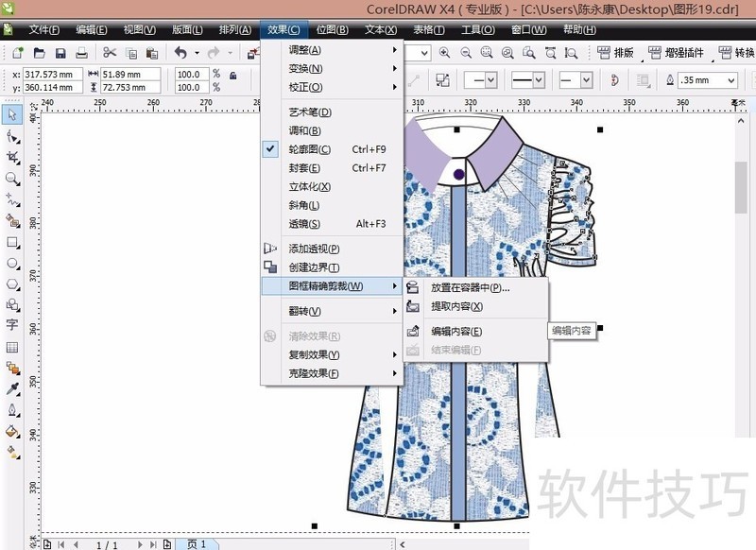Open a file using the folder icon
756x550 pixels.
[40, 53]
